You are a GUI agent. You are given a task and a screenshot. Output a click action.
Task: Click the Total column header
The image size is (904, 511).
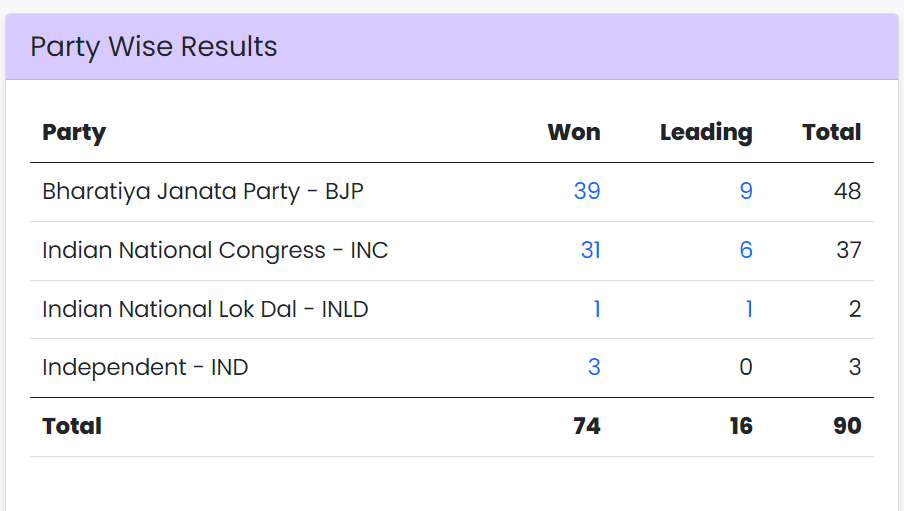pos(831,132)
